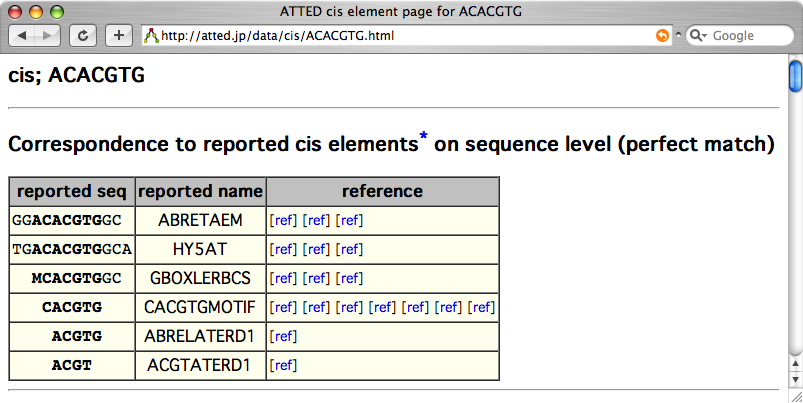Click the URL address field
The width and height of the screenshot is (803, 403).
[x=400, y=35]
